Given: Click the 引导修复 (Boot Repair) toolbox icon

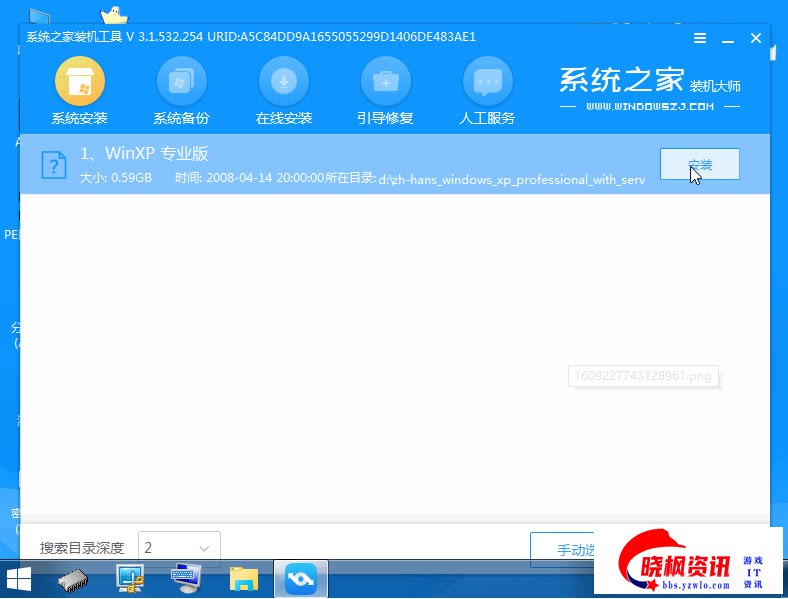Looking at the screenshot, I should click(x=385, y=82).
